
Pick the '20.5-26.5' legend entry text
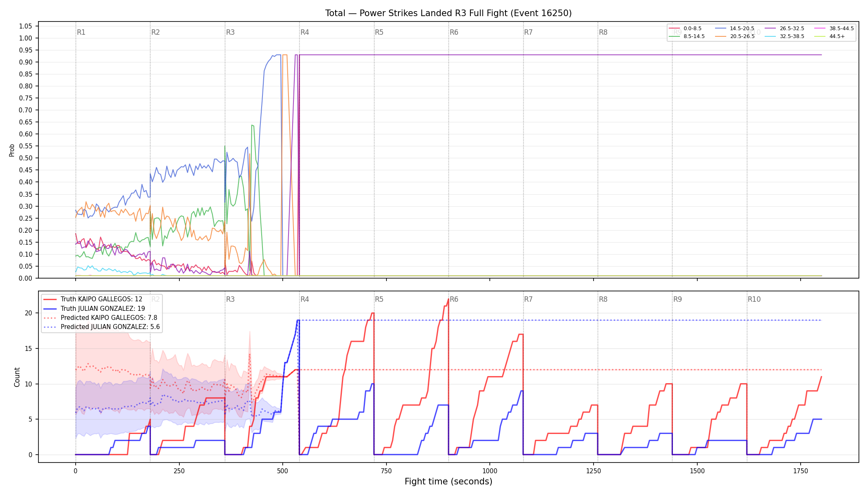pyautogui.click(x=742, y=36)
